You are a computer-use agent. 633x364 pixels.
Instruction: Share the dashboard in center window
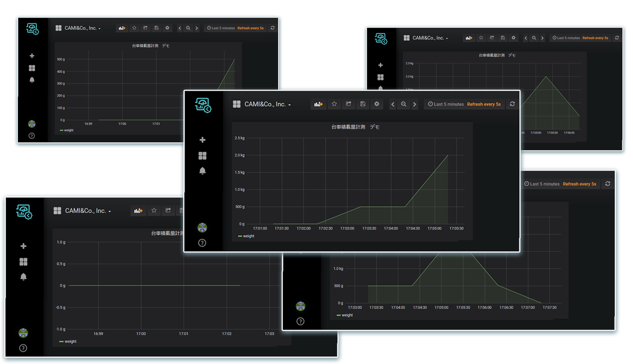349,104
